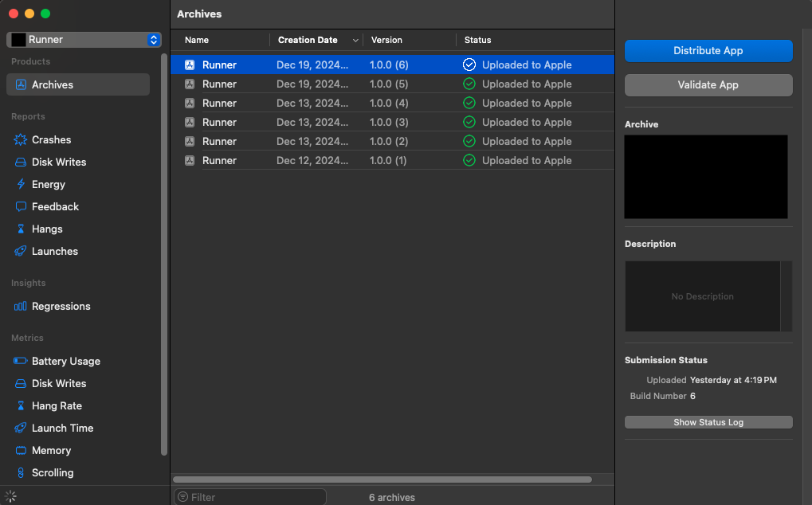Click the Hangs hourglass icon
This screenshot has height=505, width=812.
(21, 229)
